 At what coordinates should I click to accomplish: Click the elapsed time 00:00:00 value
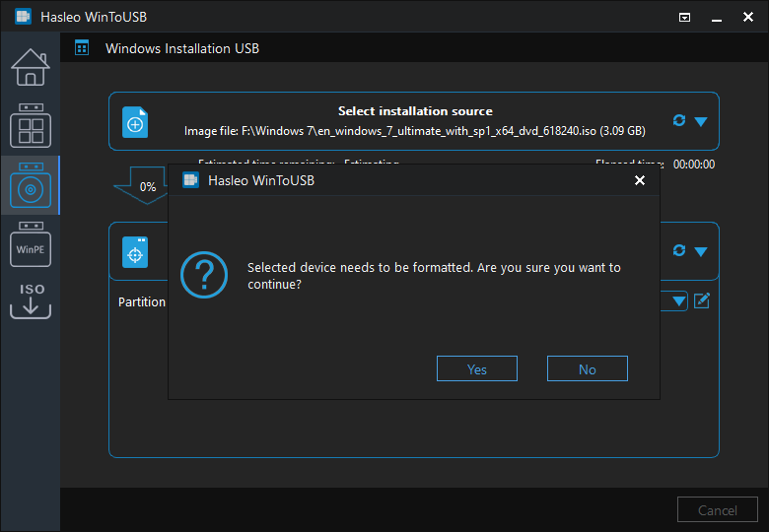(x=693, y=165)
